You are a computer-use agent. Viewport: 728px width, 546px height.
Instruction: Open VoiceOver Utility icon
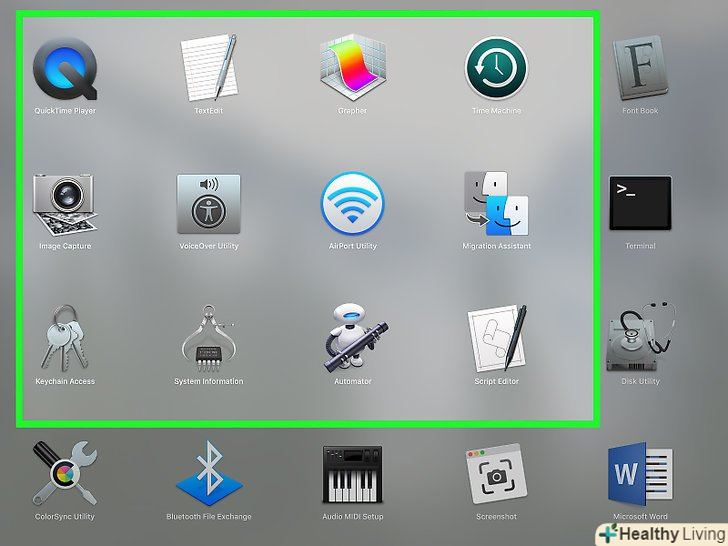coord(209,204)
